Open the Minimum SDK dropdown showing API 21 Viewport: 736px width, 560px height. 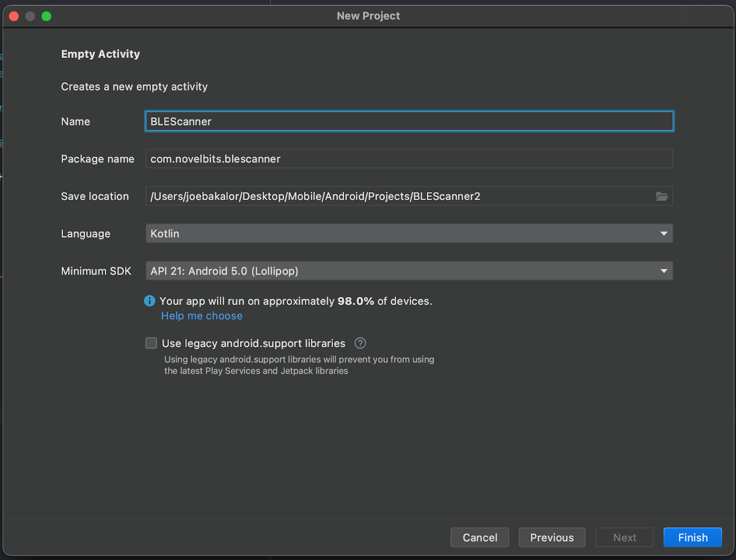[400, 271]
